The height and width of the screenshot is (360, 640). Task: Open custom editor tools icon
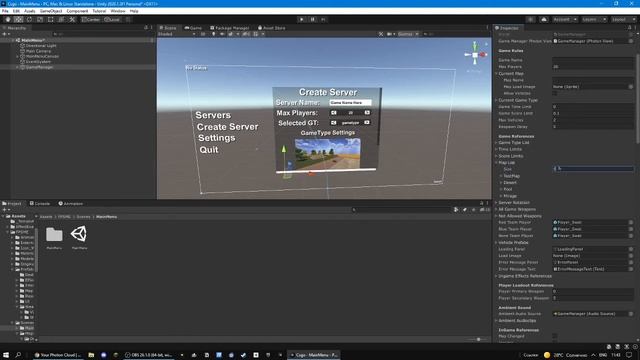coord(72,19)
